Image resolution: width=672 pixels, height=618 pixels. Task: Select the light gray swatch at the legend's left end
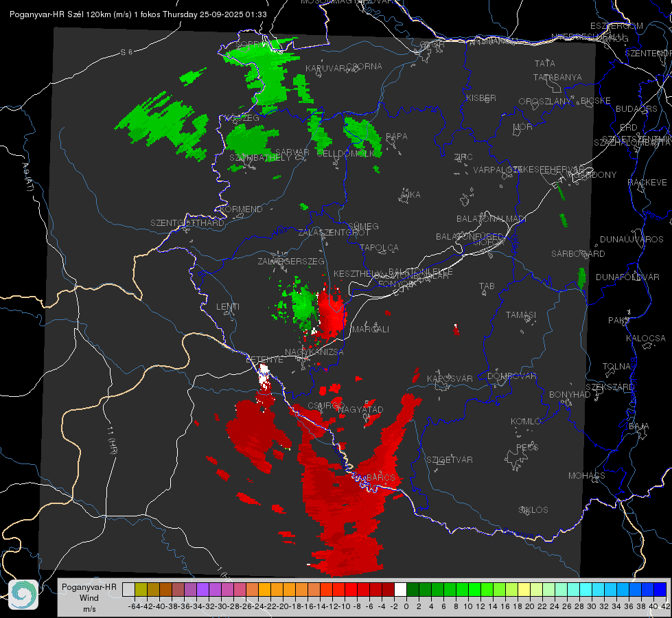tap(128, 589)
